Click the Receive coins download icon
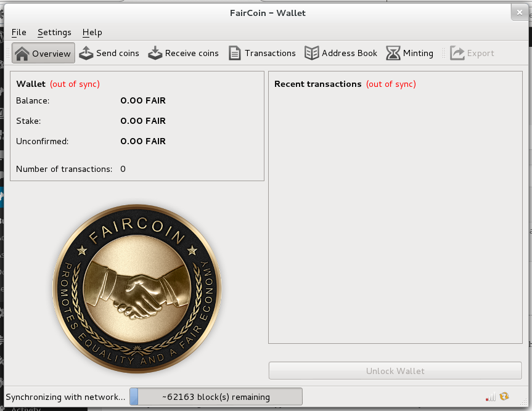 tap(155, 53)
